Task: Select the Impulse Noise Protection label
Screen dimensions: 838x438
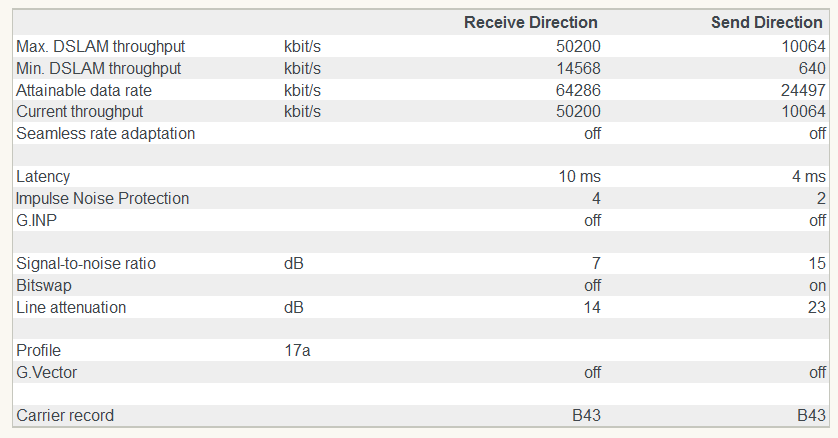Action: 102,198
